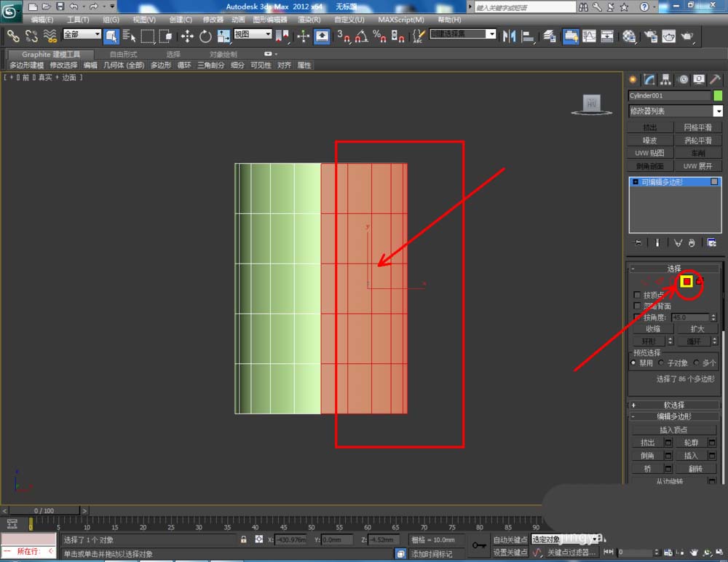Select the Element sub-object level icon
Viewport: 728px width, 562px height.
pos(700,281)
